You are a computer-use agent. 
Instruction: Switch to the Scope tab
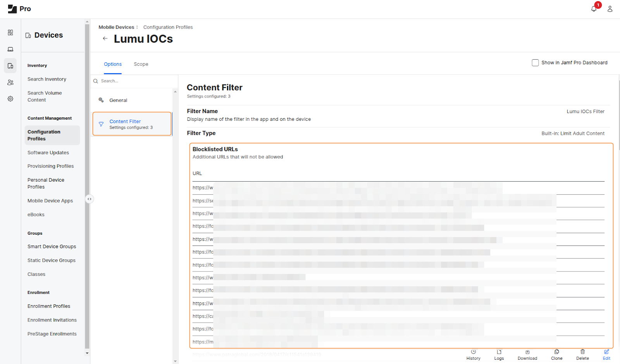pyautogui.click(x=141, y=64)
